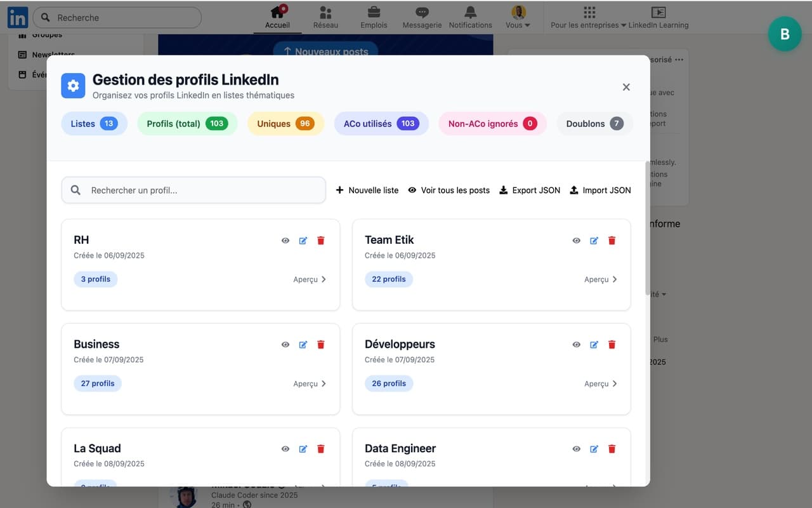812x508 pixels.
Task: Delete the RH list via trash icon
Action: point(321,240)
